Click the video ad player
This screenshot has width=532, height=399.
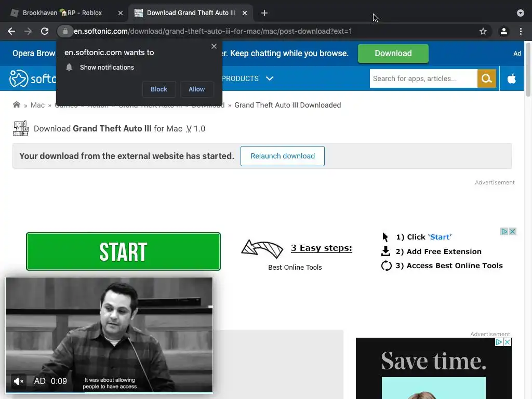point(109,335)
